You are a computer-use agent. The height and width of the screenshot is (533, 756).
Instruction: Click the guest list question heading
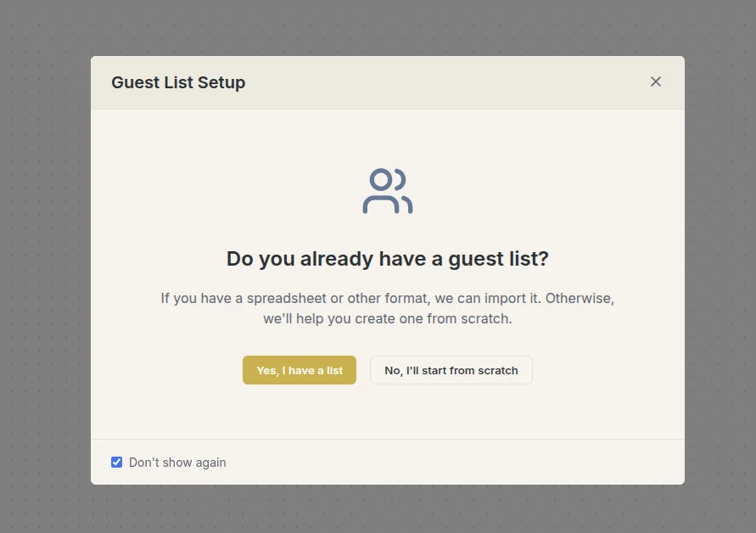click(x=388, y=259)
